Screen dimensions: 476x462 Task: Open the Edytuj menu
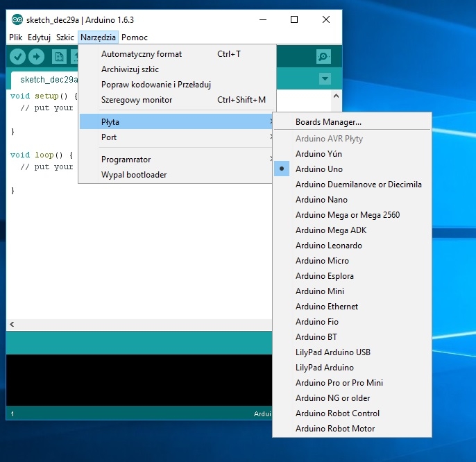39,37
